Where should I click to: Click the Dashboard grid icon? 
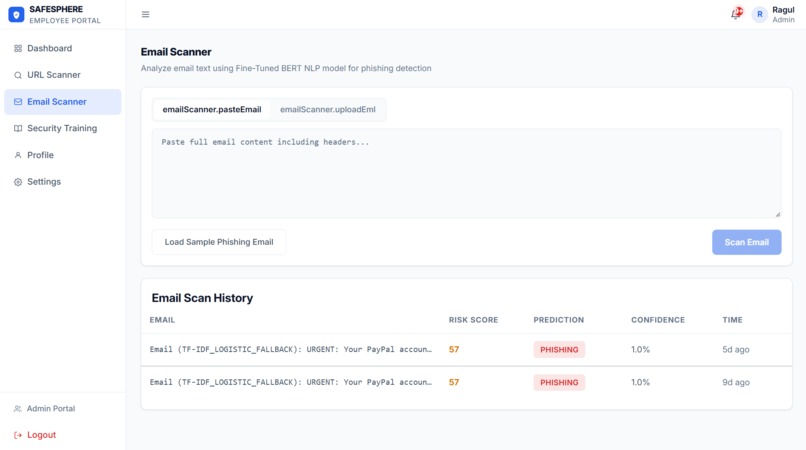(18, 48)
